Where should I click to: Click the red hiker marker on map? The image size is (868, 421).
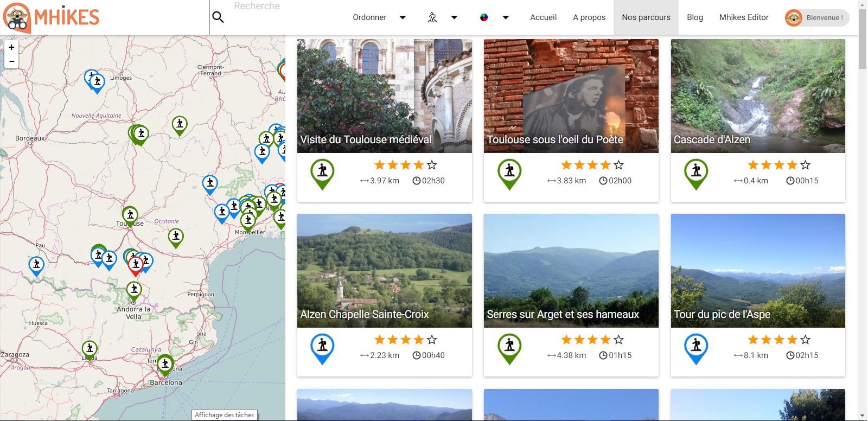click(x=136, y=265)
